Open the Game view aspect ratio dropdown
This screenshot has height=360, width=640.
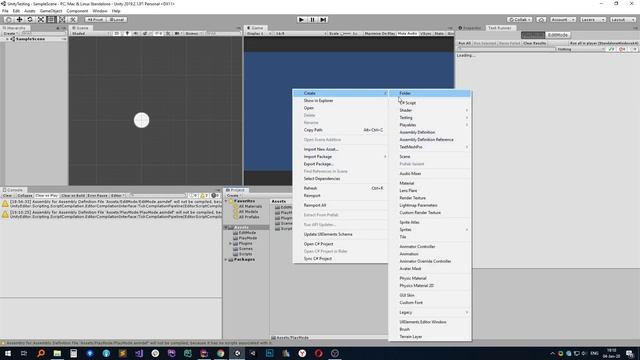tap(300, 33)
